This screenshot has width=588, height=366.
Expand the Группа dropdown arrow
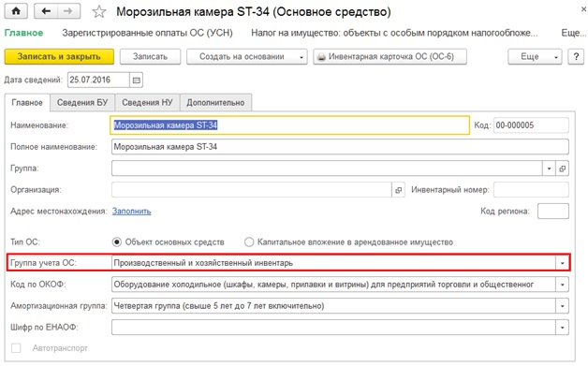549,168
